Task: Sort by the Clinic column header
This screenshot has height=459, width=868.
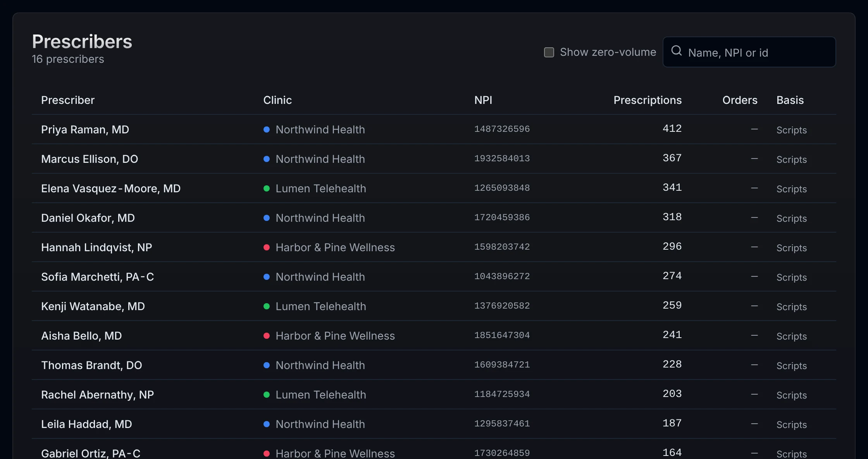Action: coord(277,100)
